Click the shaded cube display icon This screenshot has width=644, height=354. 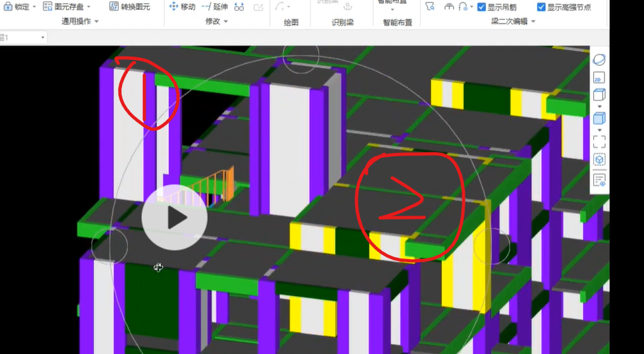(599, 119)
